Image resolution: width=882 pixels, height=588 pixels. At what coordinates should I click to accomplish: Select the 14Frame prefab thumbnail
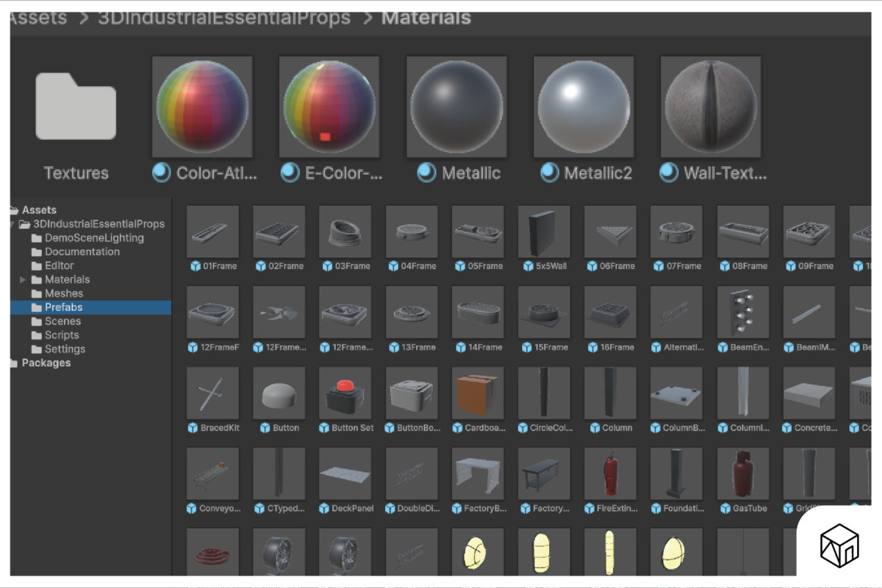[478, 312]
